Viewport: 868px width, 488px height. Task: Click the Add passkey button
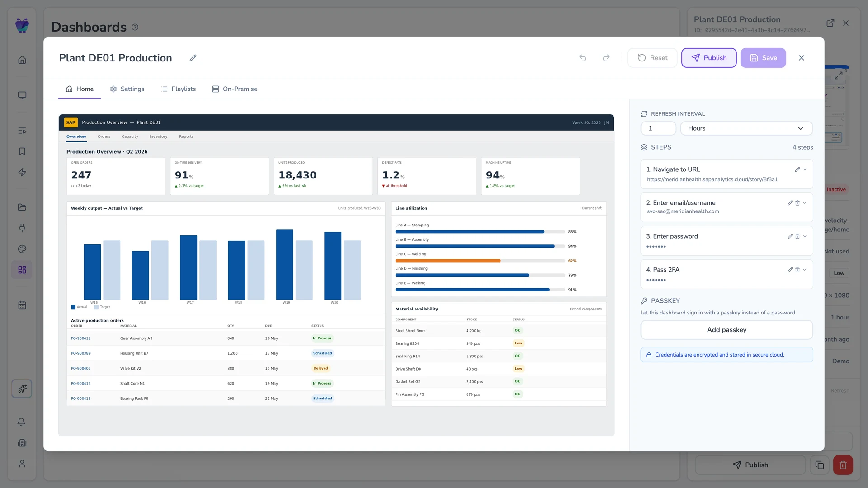pos(726,330)
